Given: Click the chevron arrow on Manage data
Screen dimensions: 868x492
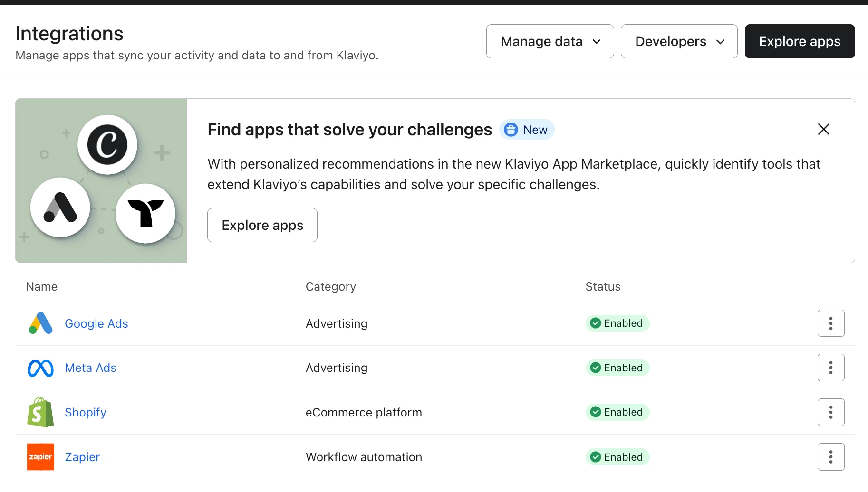Looking at the screenshot, I should point(597,42).
